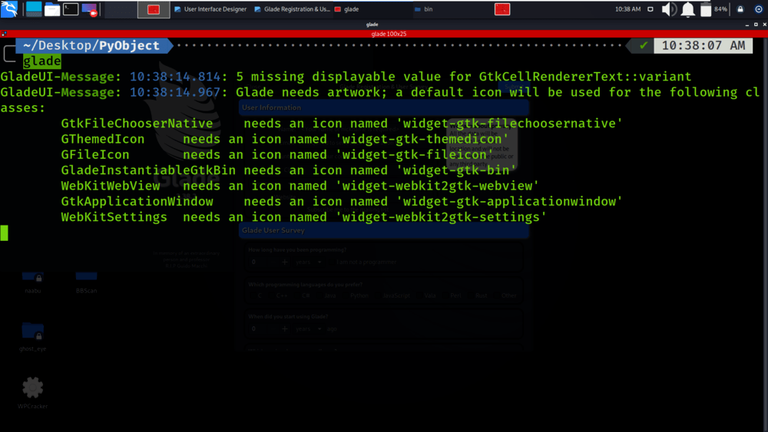This screenshot has height=432, width=768.
Task: Switch to Glade Registration & Us... window
Action: [292, 9]
